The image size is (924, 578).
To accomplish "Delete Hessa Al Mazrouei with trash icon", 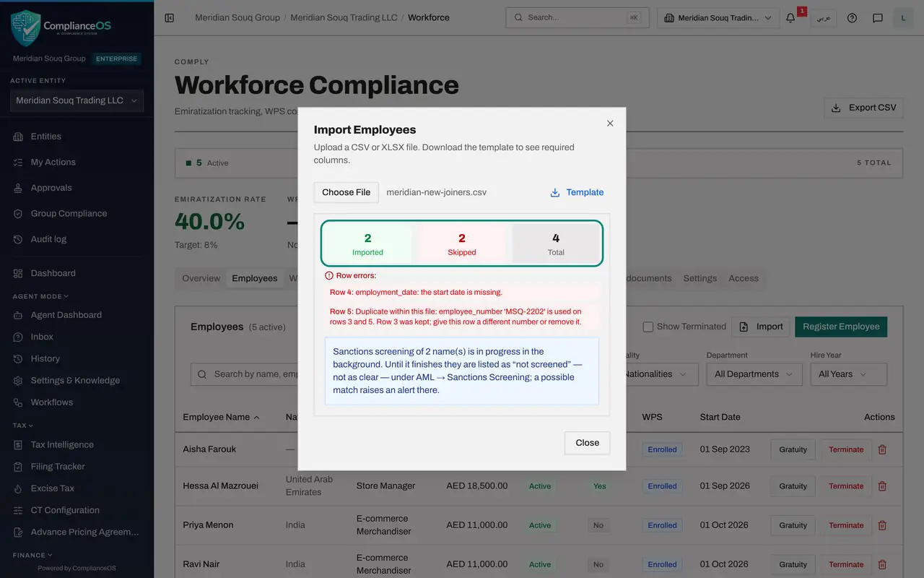I will (882, 486).
